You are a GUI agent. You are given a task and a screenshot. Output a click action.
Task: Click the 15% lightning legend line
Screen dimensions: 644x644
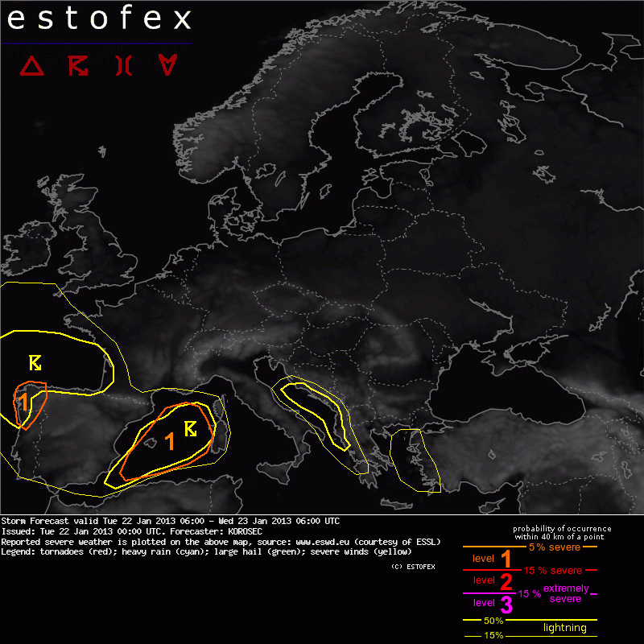(x=493, y=635)
